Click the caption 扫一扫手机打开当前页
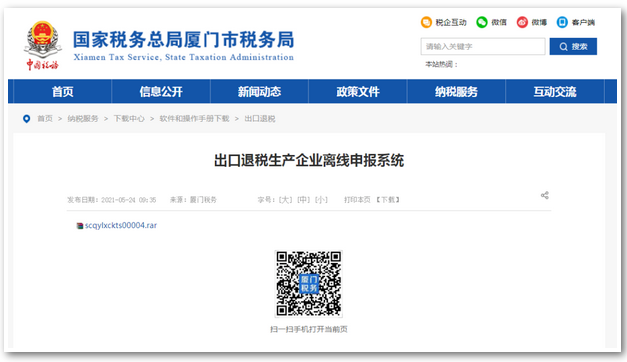Viewport: 627px width, 362px height. pos(309,329)
